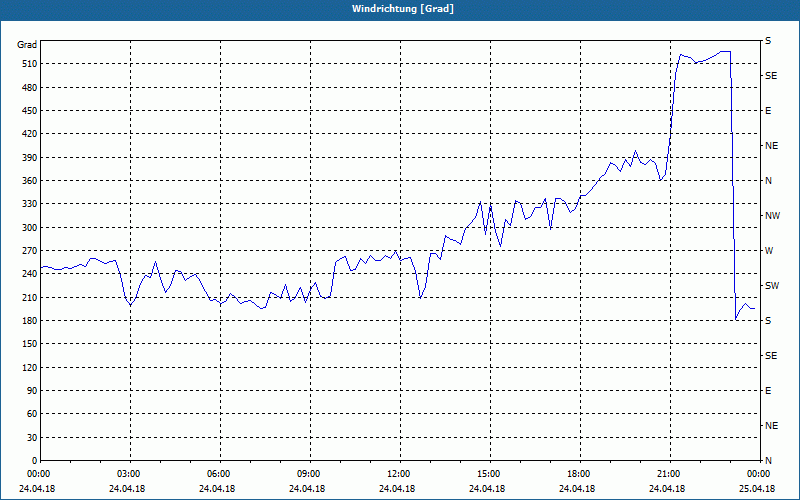Click the chart title 'Windrichtung [Grad]'
Viewport: 800px width, 500px height.
click(x=403, y=9)
